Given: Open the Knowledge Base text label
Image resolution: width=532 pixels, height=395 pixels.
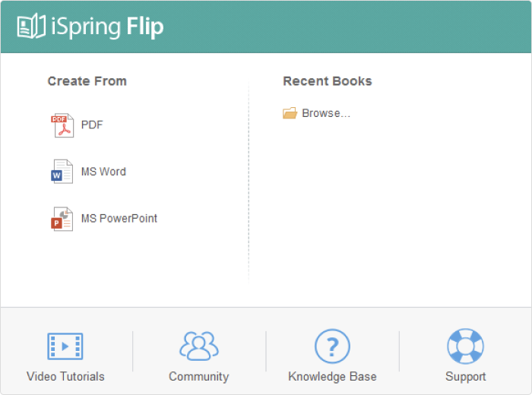Looking at the screenshot, I should 333,377.
